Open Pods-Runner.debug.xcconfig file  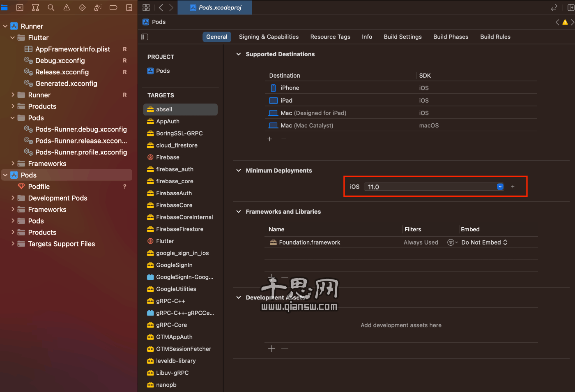click(81, 129)
